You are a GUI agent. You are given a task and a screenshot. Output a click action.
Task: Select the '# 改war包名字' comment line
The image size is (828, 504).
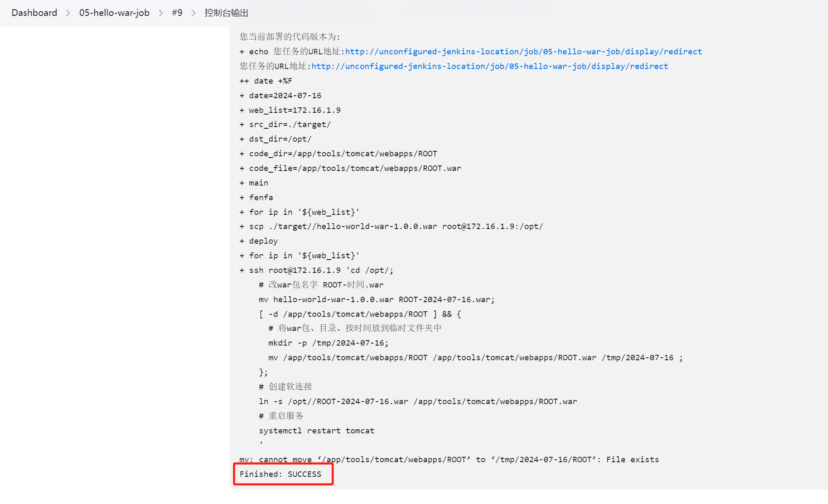[x=321, y=285]
